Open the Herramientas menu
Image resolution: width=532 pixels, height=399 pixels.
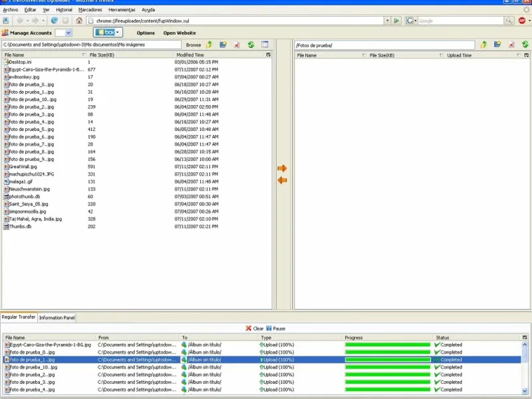[x=122, y=10]
